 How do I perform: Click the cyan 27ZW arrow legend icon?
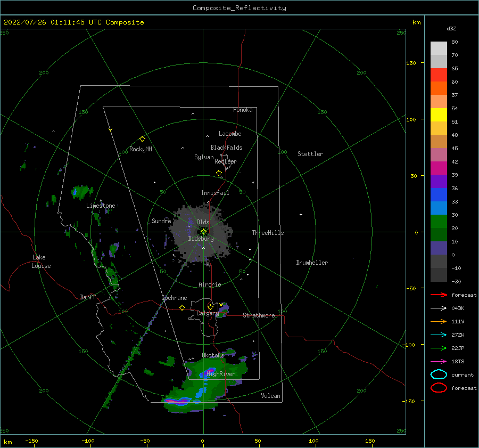[x=439, y=335]
